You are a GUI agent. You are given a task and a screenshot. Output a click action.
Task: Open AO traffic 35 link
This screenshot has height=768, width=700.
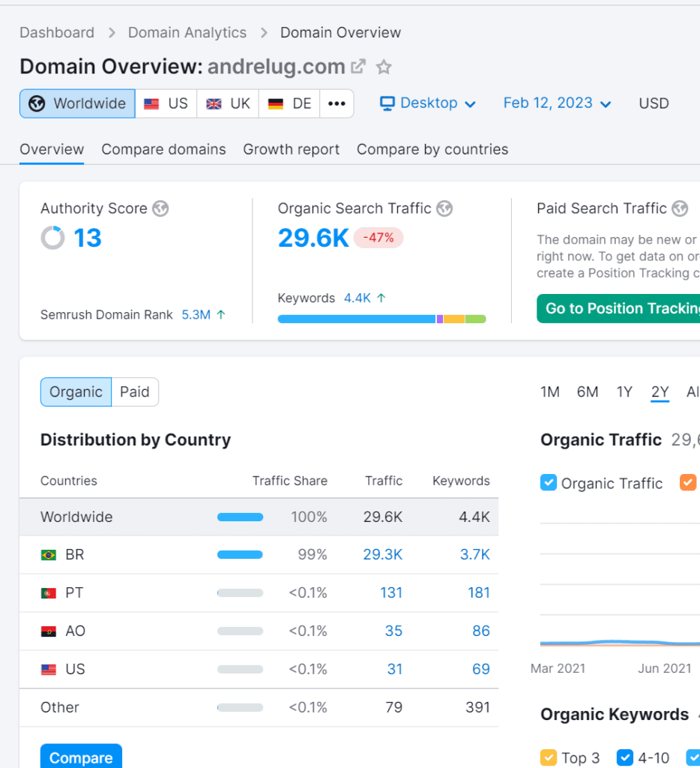(393, 631)
